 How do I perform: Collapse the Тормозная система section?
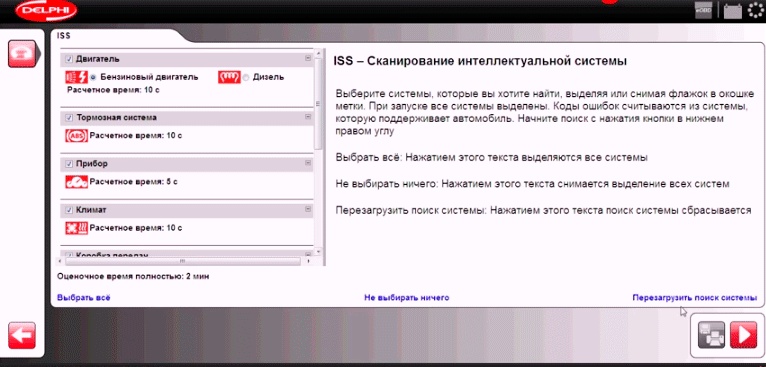click(308, 117)
